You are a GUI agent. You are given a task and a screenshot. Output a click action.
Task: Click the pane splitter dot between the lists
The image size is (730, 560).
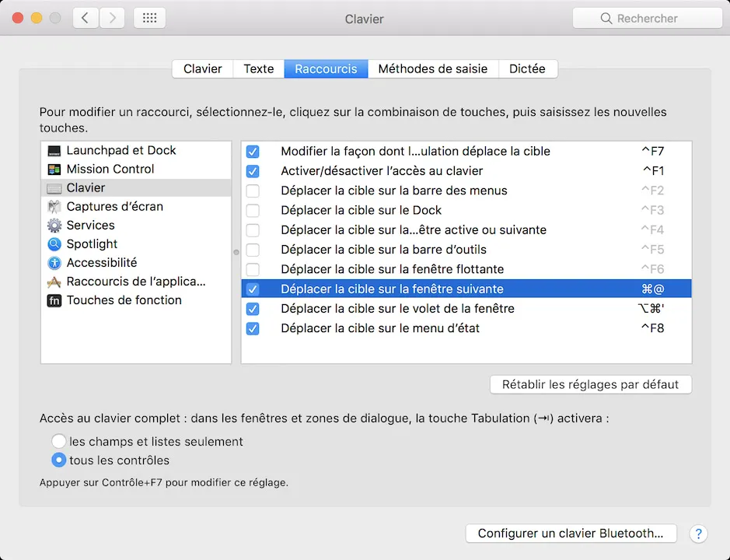point(236,252)
